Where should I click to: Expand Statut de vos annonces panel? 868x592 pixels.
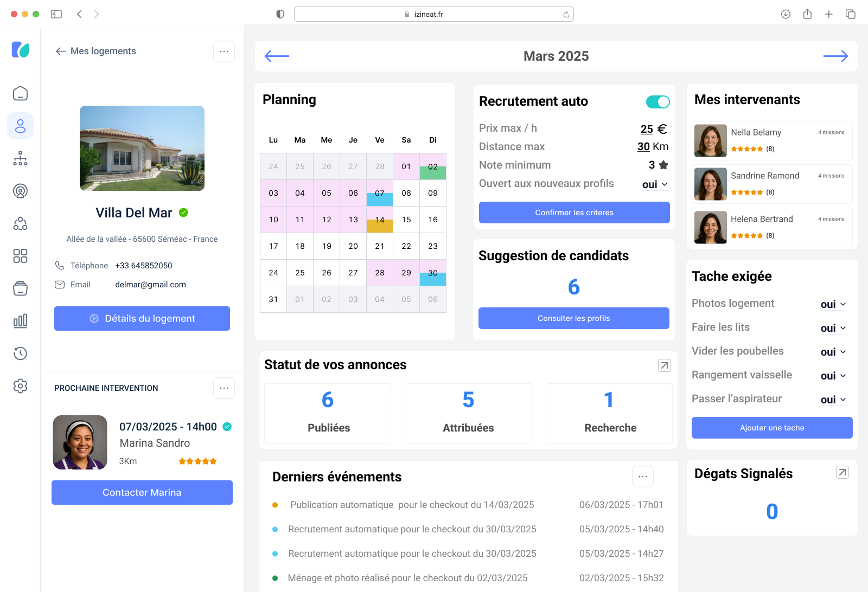coord(664,365)
